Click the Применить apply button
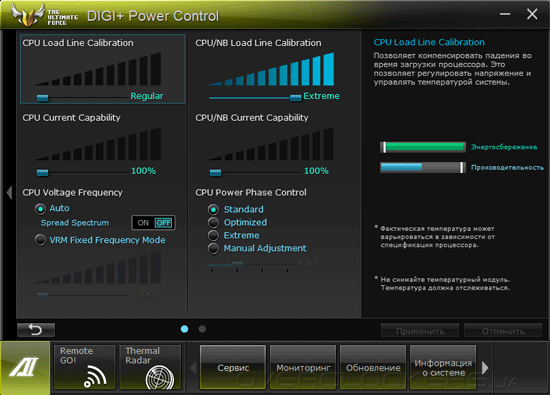 (420, 331)
